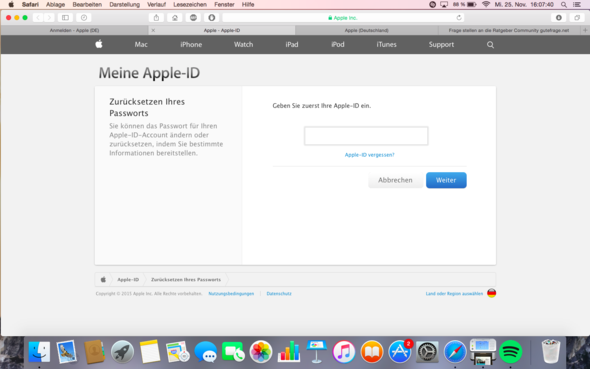
Task: Go to Watch in site navigation
Action: click(x=243, y=44)
